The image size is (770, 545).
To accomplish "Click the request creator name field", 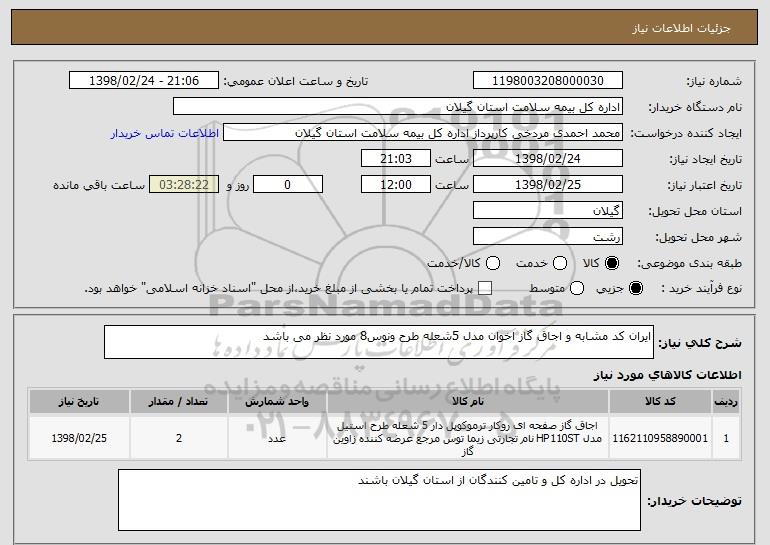I will click(423, 133).
